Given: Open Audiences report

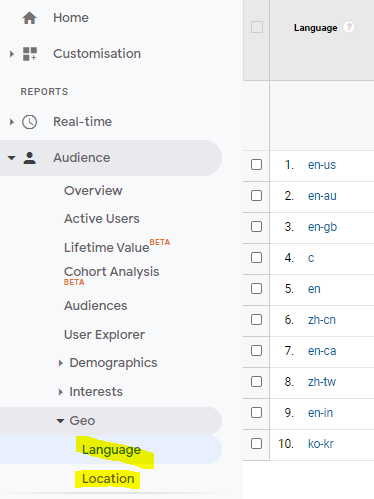Looking at the screenshot, I should (x=96, y=306).
